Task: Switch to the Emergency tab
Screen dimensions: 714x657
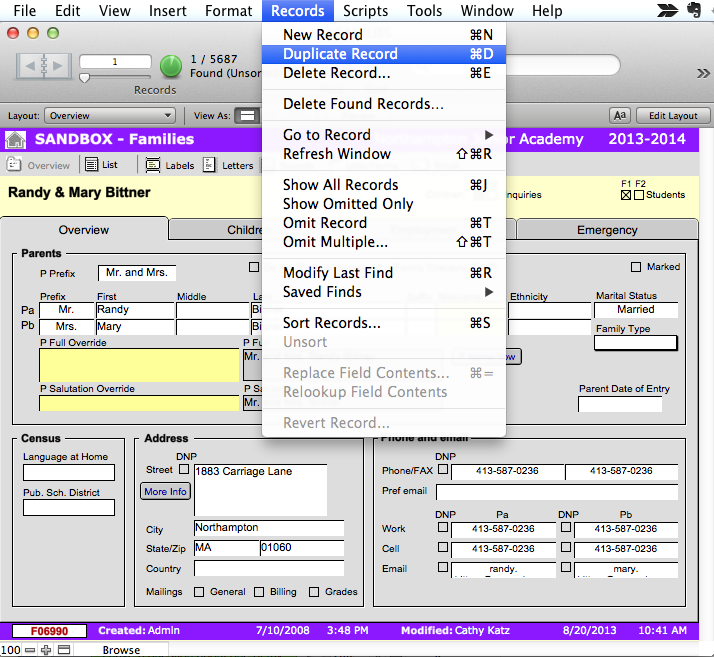Action: coord(607,230)
